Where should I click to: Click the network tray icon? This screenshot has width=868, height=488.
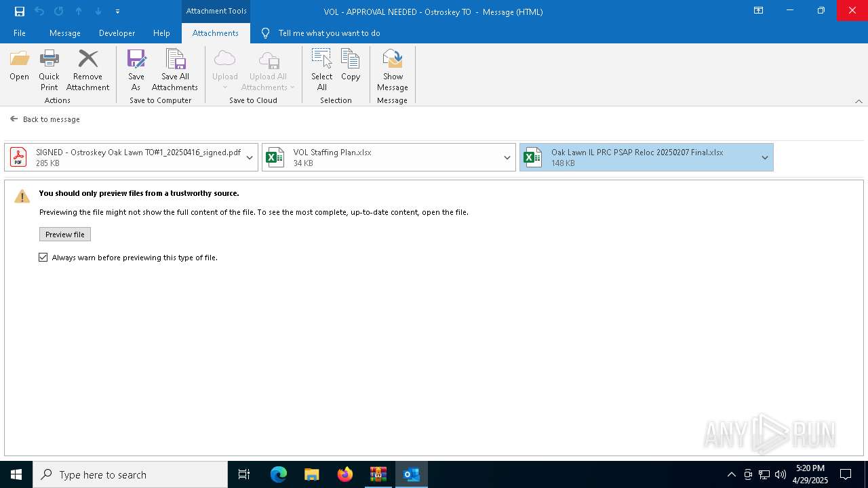click(764, 474)
